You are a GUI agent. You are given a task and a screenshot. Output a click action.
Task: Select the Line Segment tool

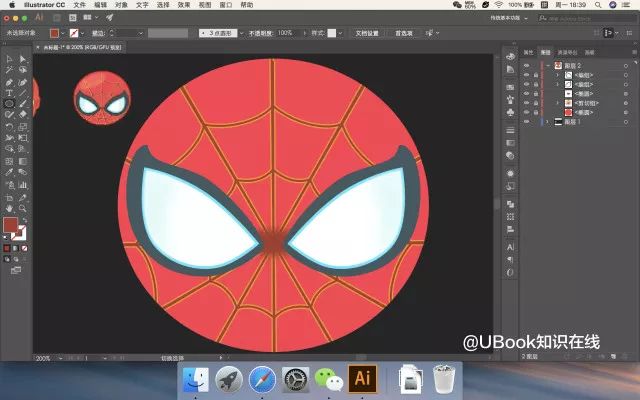pos(23,93)
